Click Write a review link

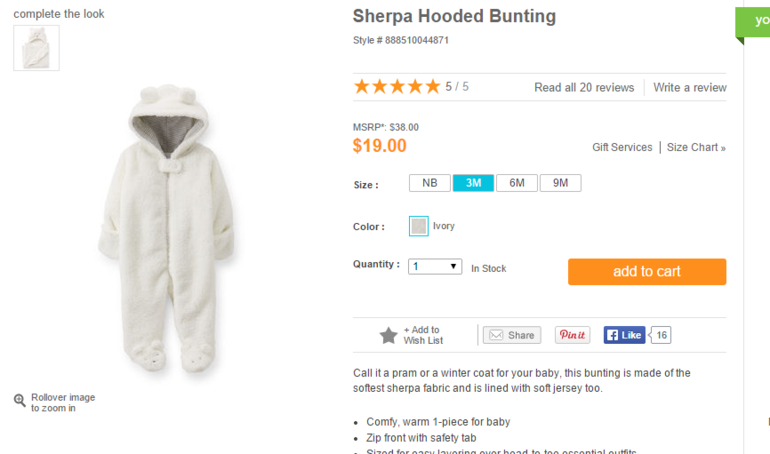coord(689,87)
